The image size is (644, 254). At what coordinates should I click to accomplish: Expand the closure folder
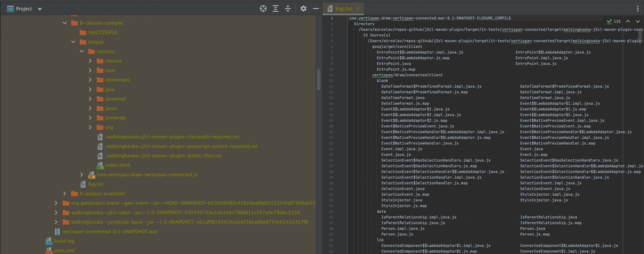[x=90, y=61]
